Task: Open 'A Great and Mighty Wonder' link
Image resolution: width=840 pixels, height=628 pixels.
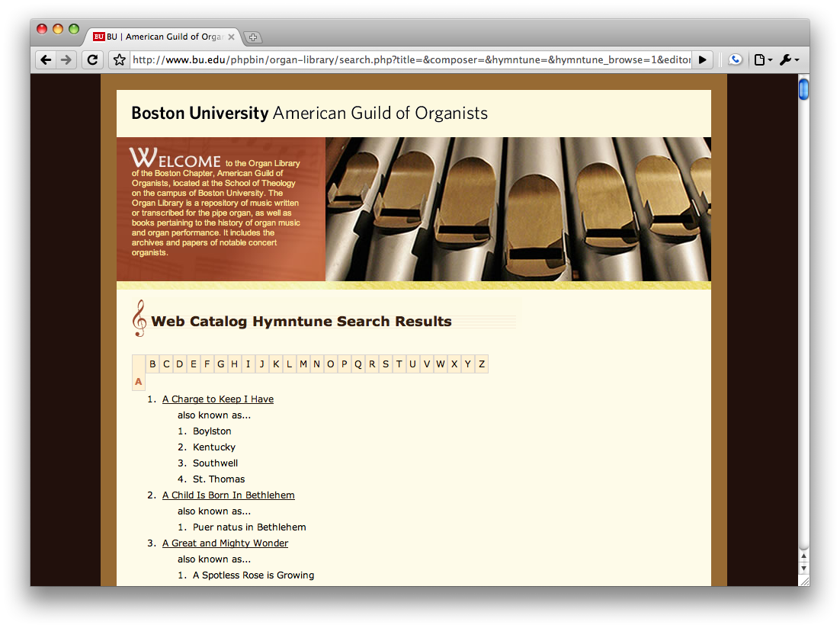Action: pyautogui.click(x=225, y=543)
